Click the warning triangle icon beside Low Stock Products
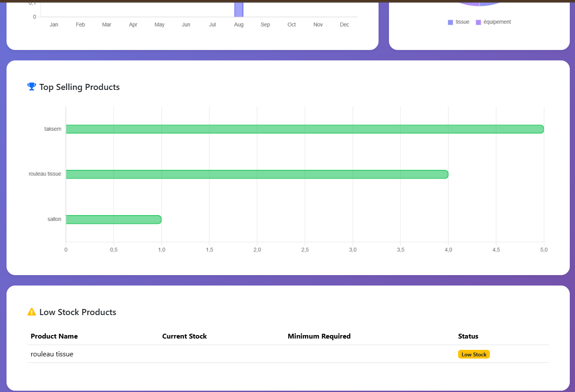The width and height of the screenshot is (575, 392). pos(32,312)
